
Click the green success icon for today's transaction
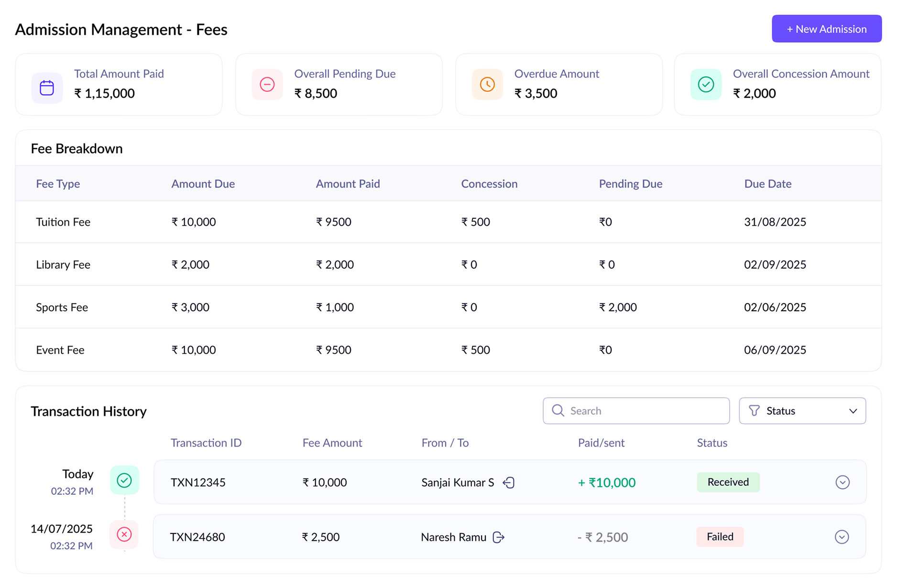pyautogui.click(x=124, y=480)
